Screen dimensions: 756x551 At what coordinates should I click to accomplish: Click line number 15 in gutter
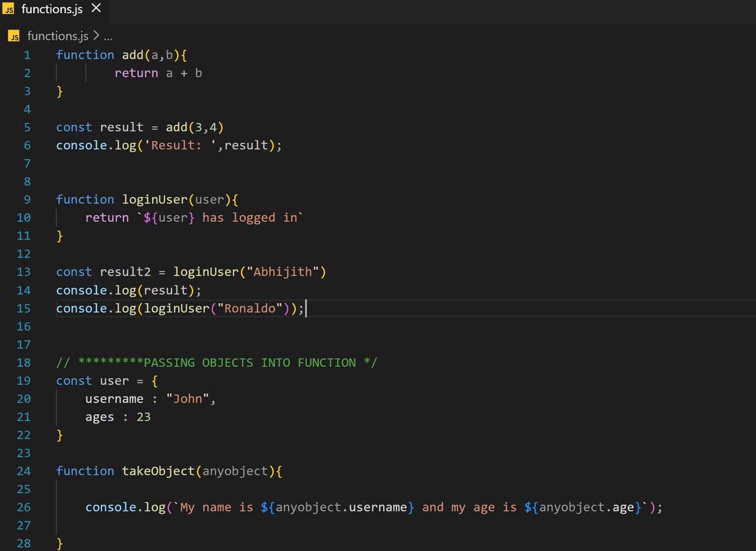point(24,308)
